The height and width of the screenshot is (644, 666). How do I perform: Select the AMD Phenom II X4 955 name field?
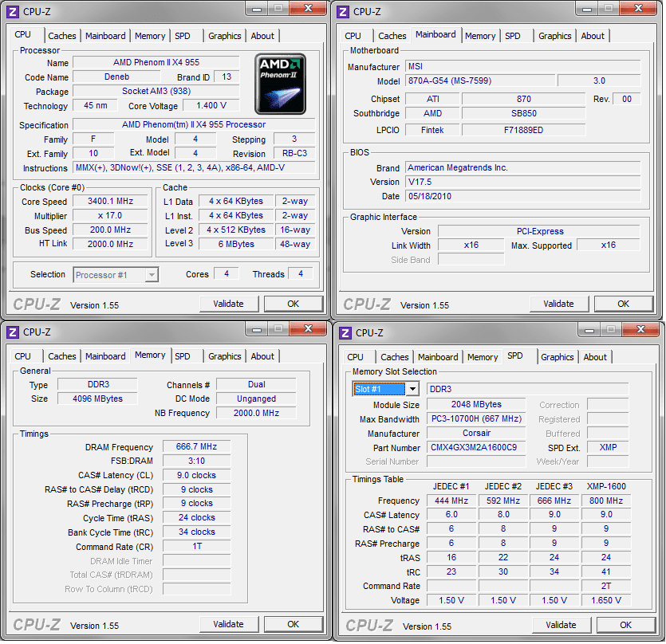(x=156, y=62)
